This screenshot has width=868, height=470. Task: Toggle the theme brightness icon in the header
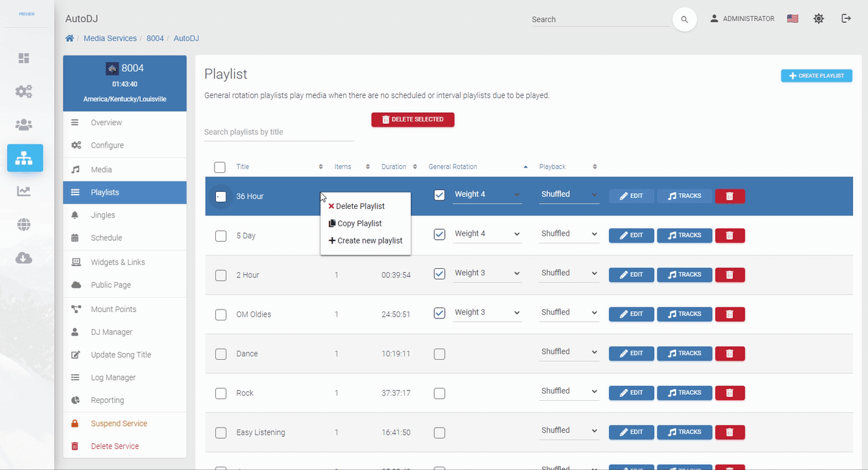coord(818,19)
